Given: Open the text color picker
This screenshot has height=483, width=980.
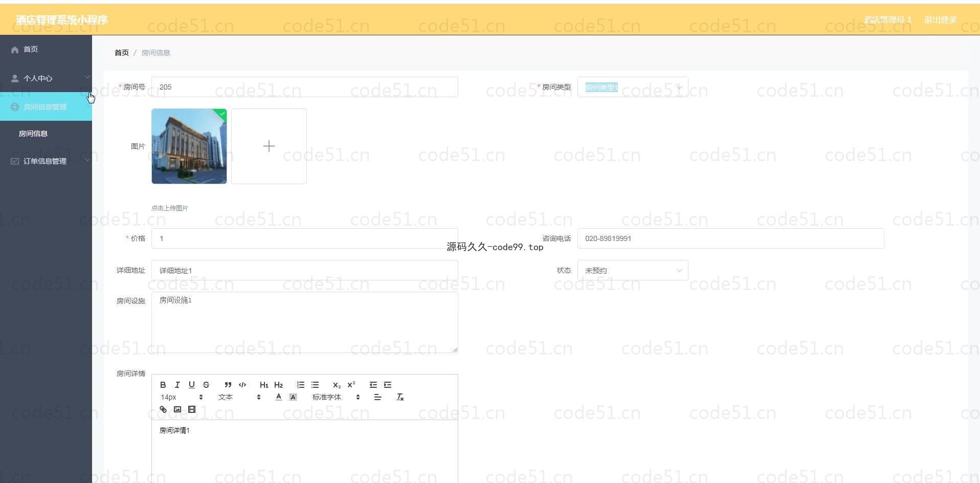Looking at the screenshot, I should click(x=278, y=397).
